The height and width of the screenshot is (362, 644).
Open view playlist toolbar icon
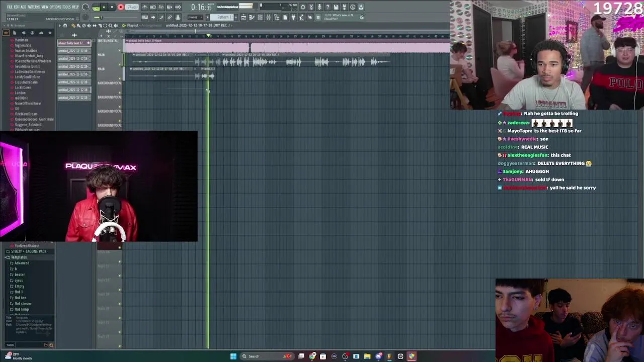pos(244,17)
